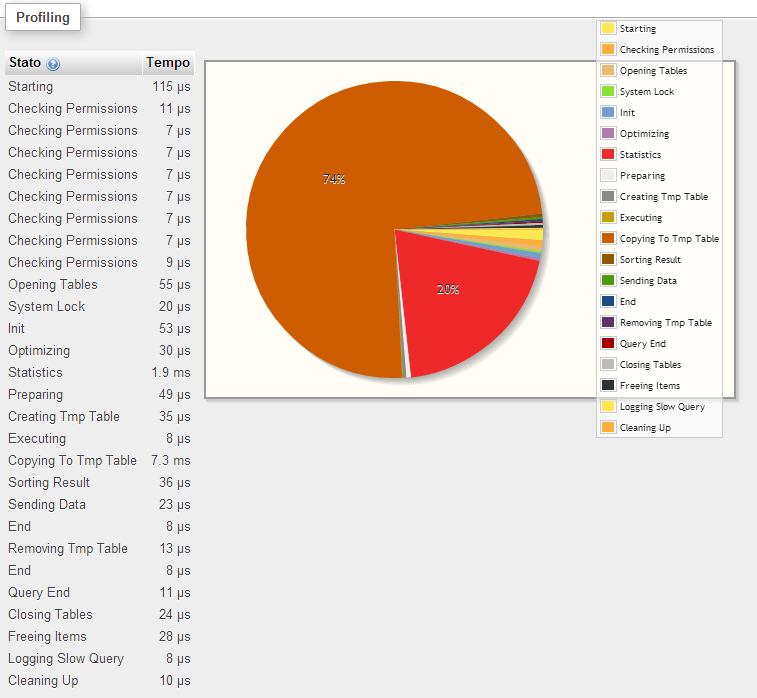Sort by the Stato column header
757x698 pixels.
[x=25, y=63]
